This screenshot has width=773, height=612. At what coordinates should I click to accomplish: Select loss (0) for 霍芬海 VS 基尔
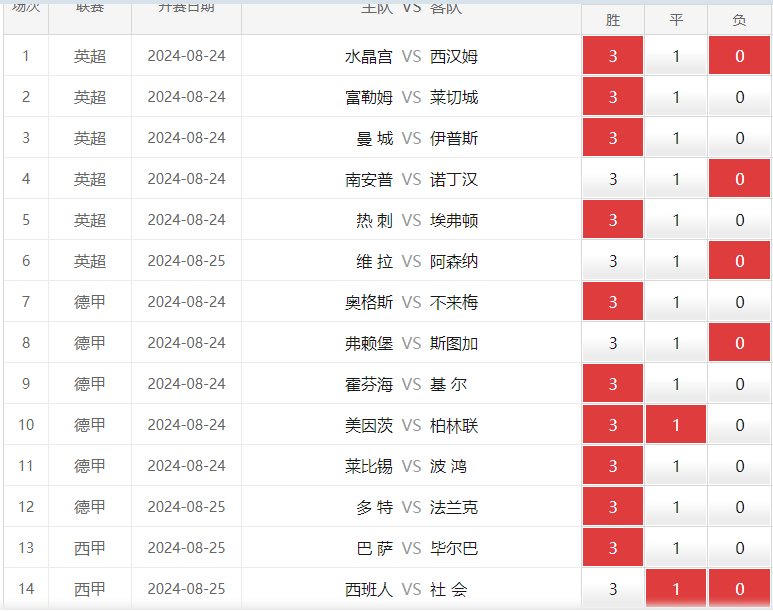(x=739, y=383)
